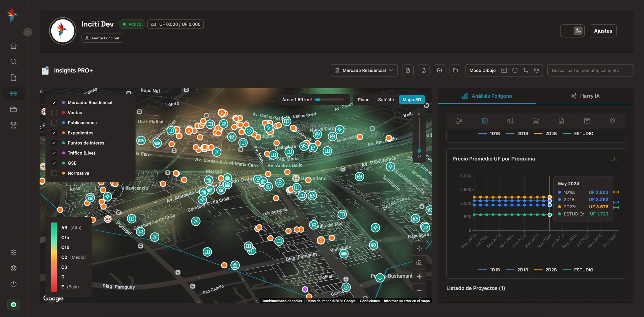Viewport: 644px width, 317px height.
Task: Switch map to Plano view
Action: pyautogui.click(x=364, y=100)
